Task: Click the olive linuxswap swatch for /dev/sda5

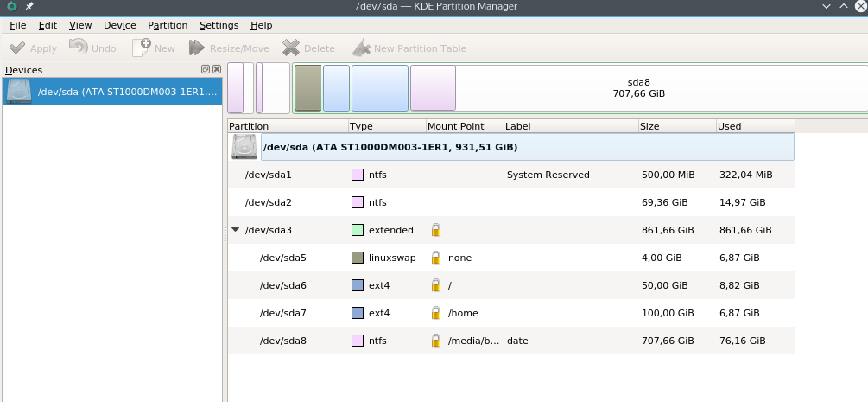Action: 358,258
